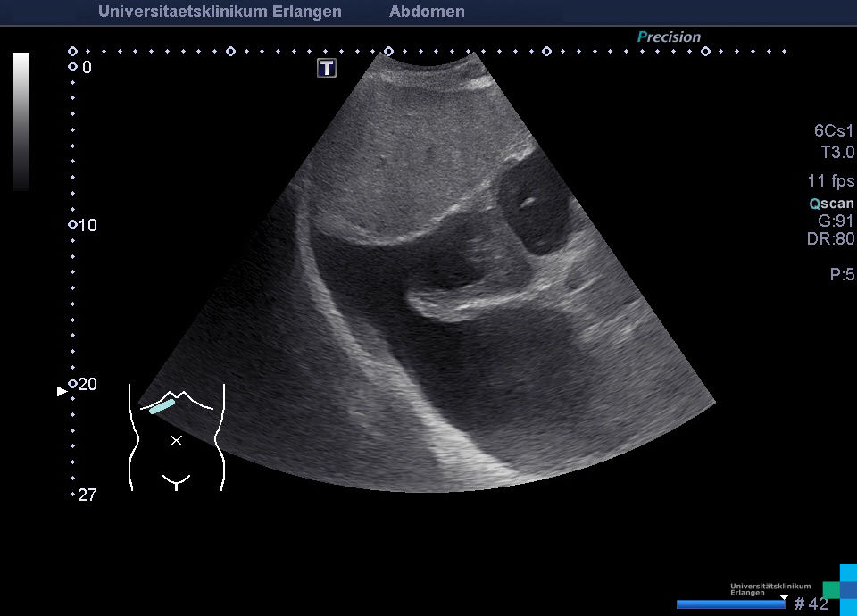Click the P:5 parameter value
The height and width of the screenshot is (616, 857).
(842, 275)
